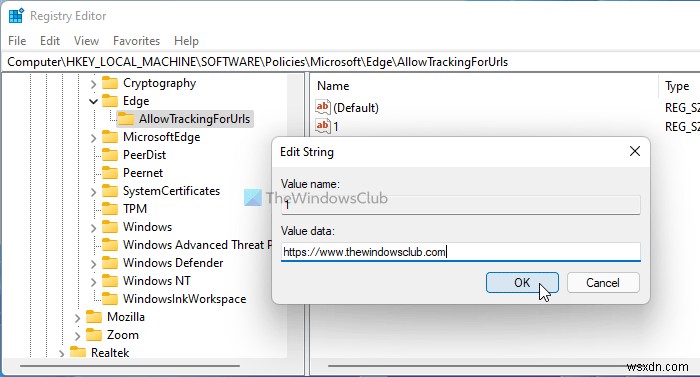The image size is (700, 377).
Task: Click the Windows Advanced Threat folder icon
Action: coord(110,245)
